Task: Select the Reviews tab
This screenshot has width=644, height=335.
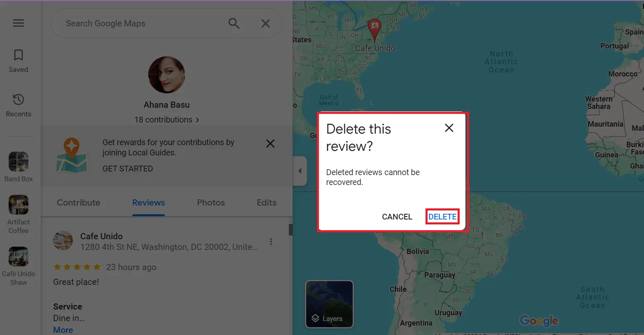Action: pyautogui.click(x=149, y=203)
